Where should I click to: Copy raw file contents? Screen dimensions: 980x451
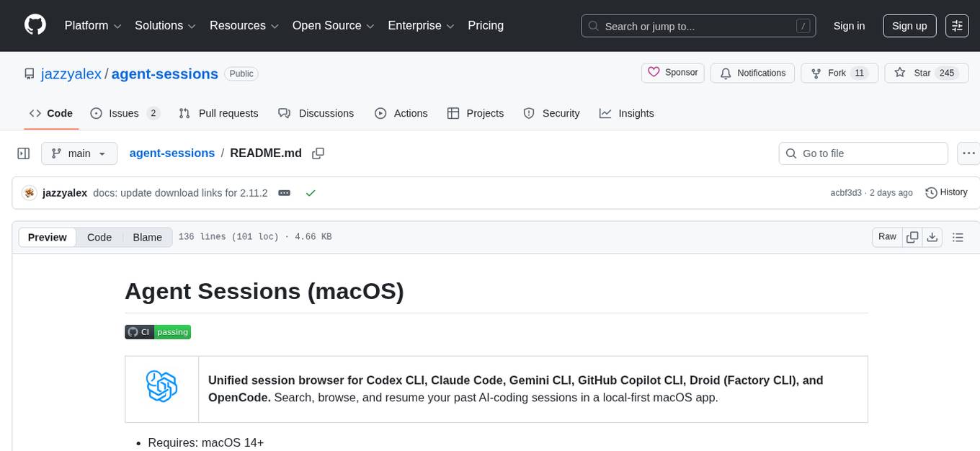[x=912, y=237]
